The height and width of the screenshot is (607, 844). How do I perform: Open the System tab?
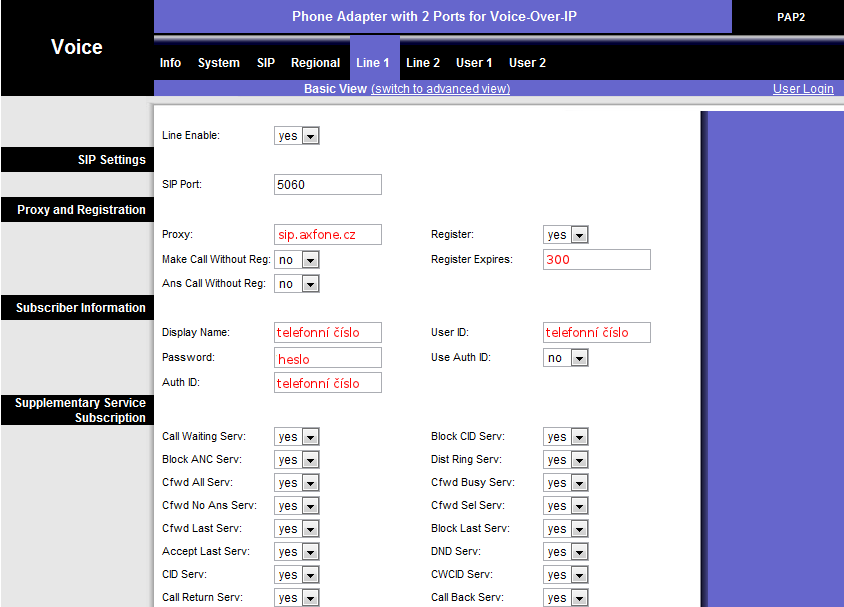(218, 63)
